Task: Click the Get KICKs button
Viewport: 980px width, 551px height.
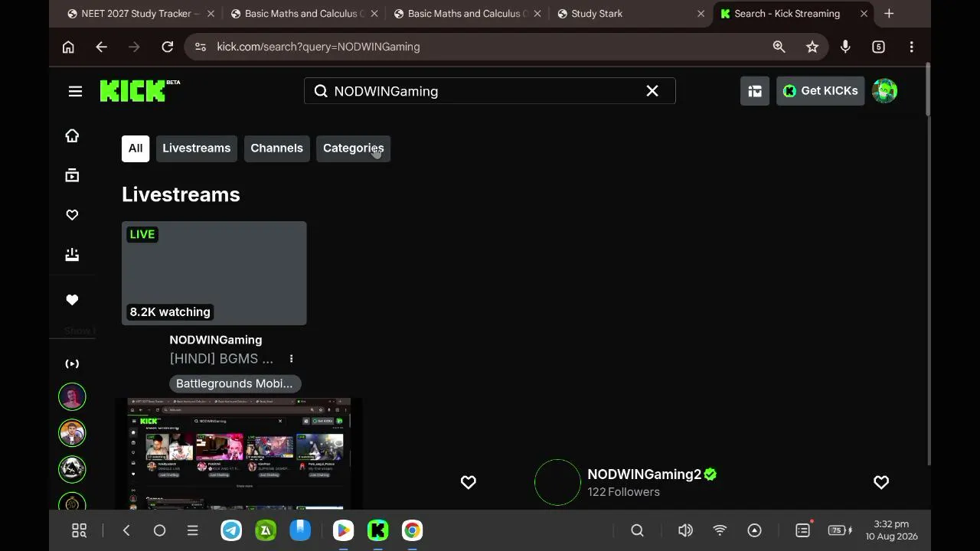Action: 821,91
